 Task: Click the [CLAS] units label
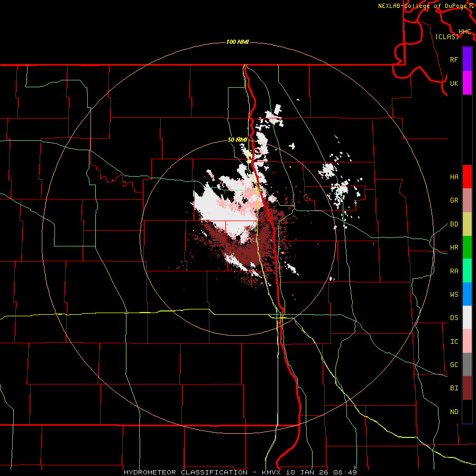click(x=447, y=36)
